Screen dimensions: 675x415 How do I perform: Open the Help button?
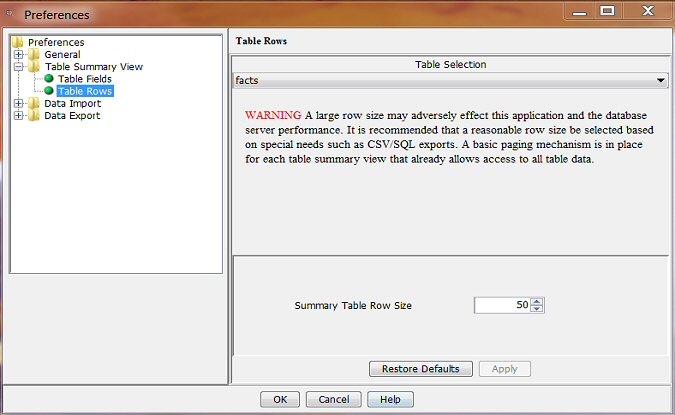coord(390,399)
